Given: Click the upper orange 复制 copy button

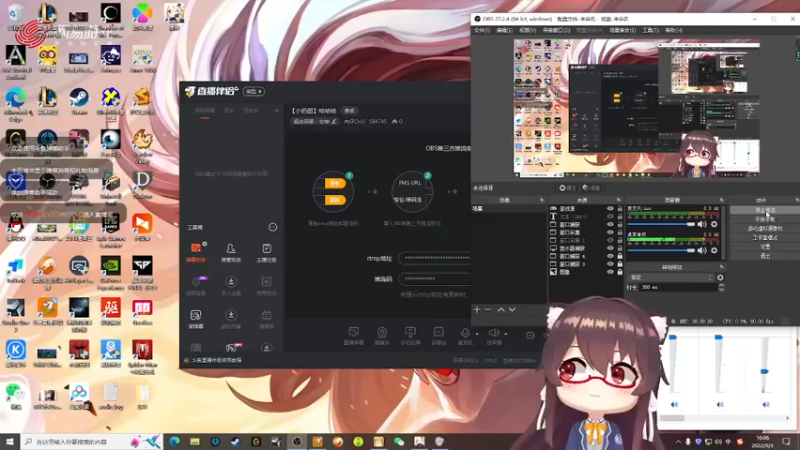Looking at the screenshot, I should [x=335, y=183].
